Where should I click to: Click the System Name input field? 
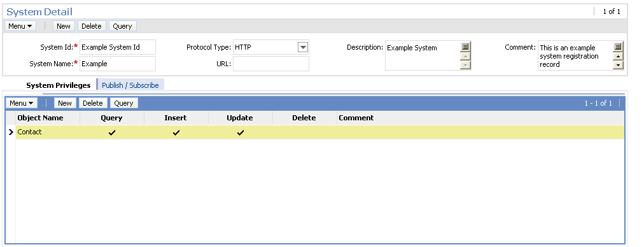[118, 64]
